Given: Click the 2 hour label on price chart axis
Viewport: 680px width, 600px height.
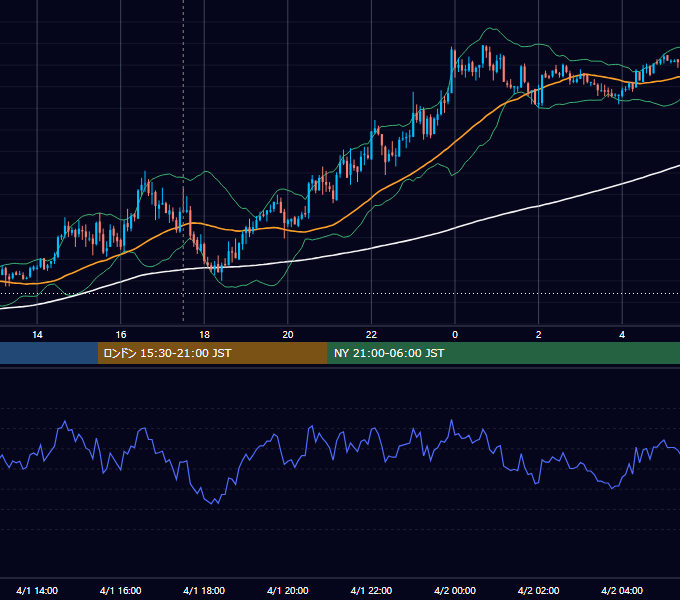Looking at the screenshot, I should coord(539,335).
